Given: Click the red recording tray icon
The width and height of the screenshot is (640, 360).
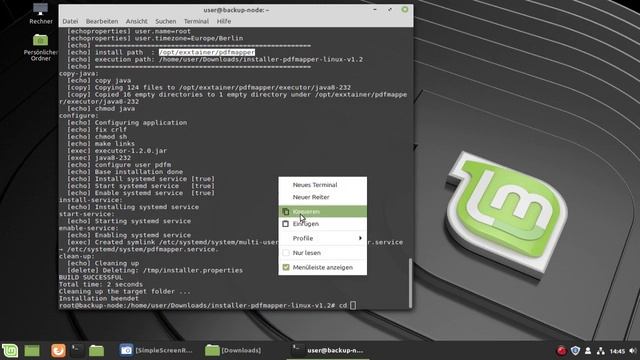Looking at the screenshot, I should pos(561,351).
